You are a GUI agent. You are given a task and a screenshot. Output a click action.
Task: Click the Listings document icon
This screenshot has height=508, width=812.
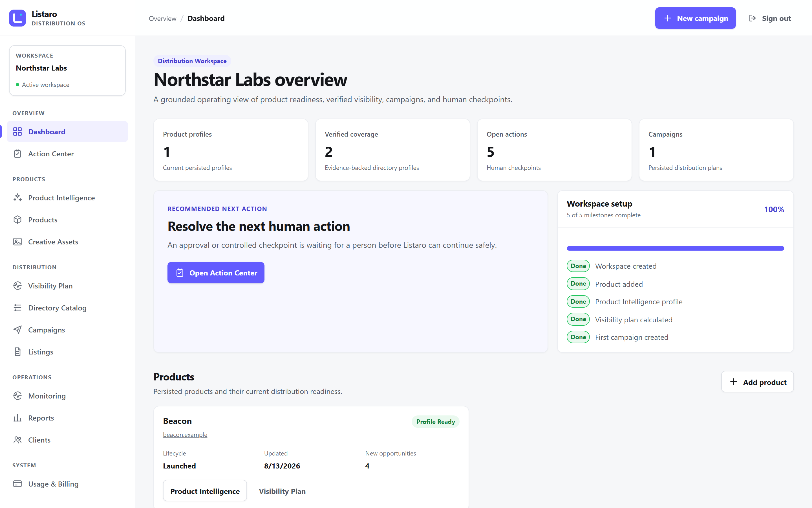pyautogui.click(x=17, y=352)
